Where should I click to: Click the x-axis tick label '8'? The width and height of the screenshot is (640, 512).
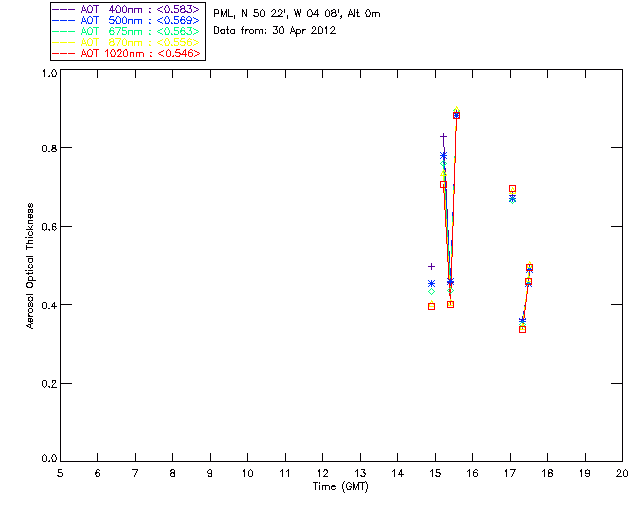pos(173,473)
